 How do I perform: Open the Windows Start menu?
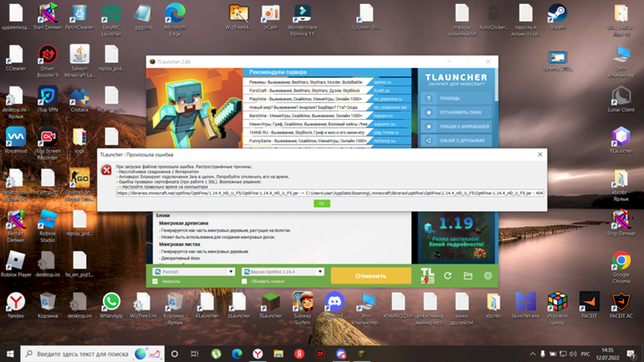(10, 353)
